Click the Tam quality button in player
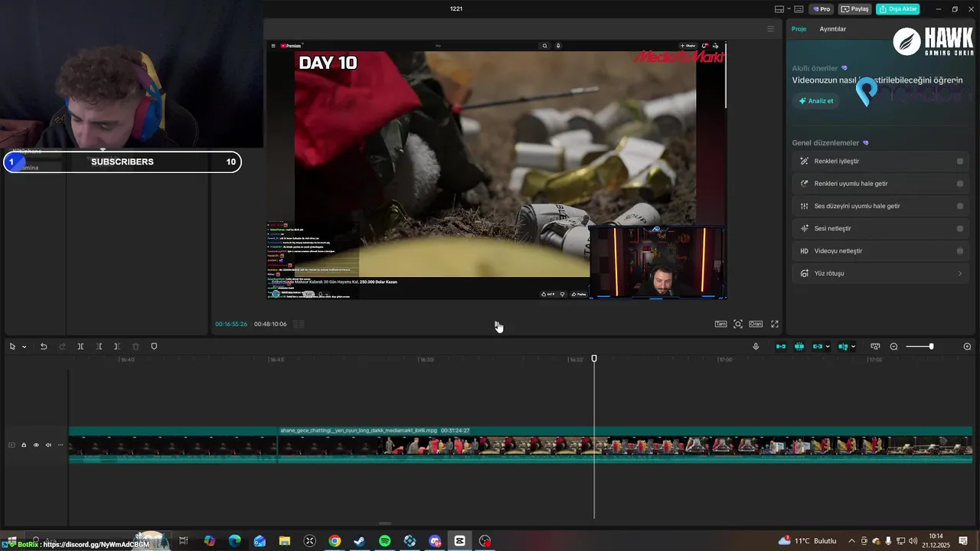 pyautogui.click(x=720, y=324)
